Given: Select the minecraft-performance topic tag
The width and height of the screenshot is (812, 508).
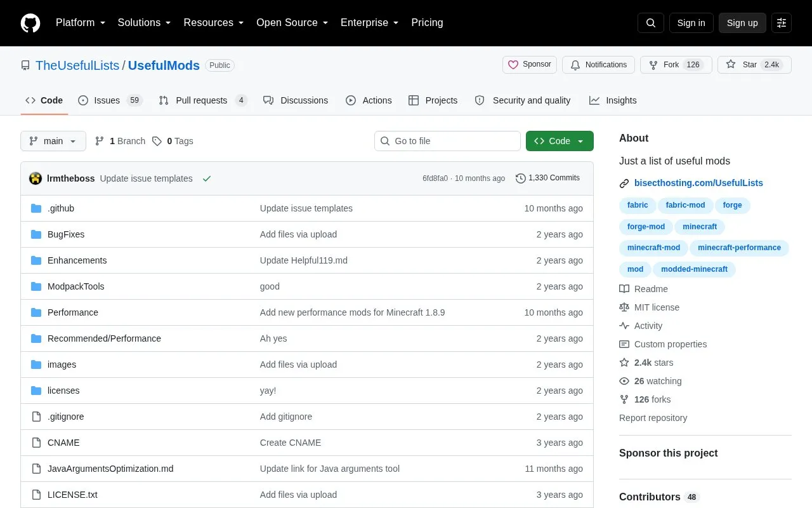Looking at the screenshot, I should click(x=739, y=248).
